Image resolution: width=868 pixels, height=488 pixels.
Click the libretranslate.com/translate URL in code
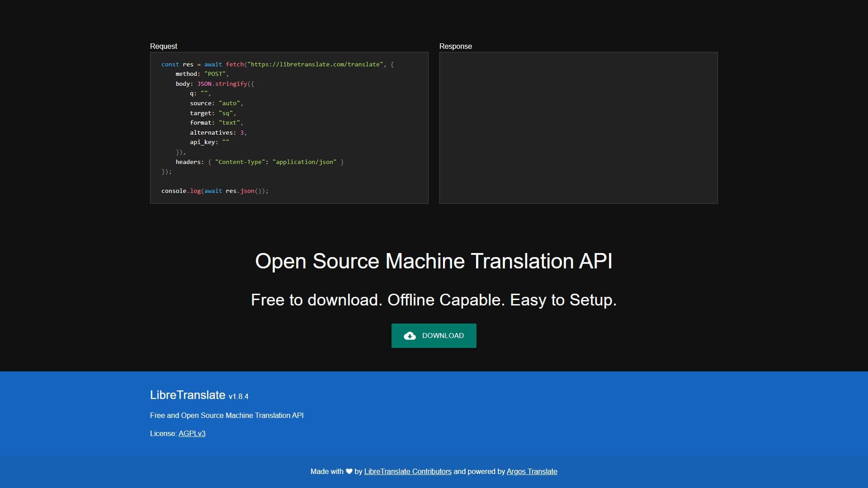[315, 64]
